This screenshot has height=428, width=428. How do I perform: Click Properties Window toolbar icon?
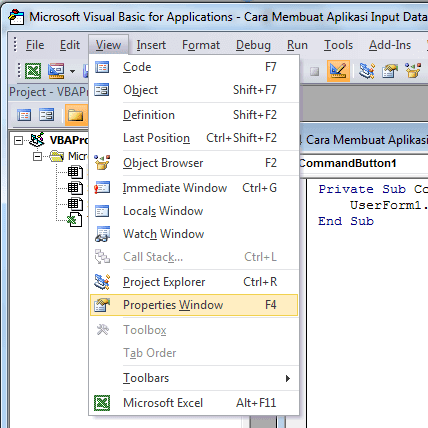390,71
